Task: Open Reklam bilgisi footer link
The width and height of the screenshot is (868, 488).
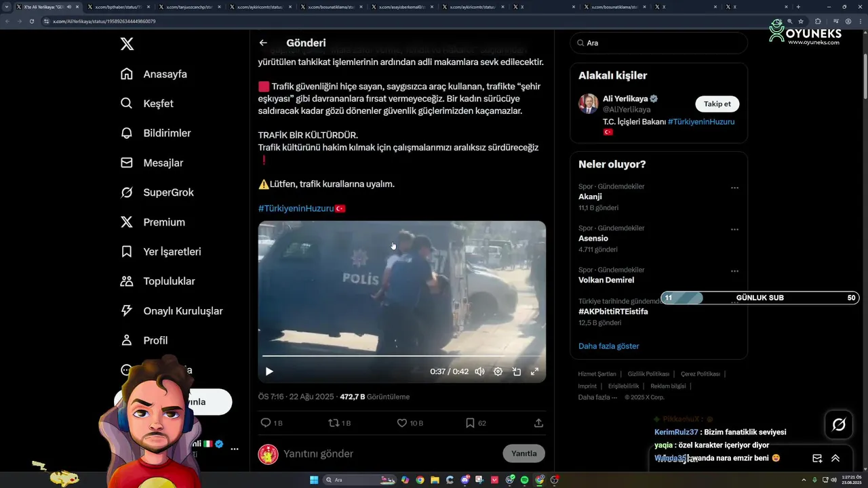Action: (668, 386)
